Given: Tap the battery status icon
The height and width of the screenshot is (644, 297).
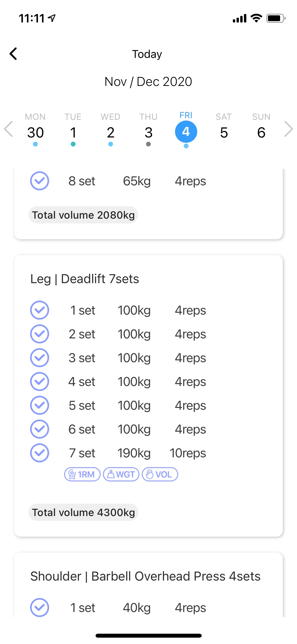Looking at the screenshot, I should (276, 18).
